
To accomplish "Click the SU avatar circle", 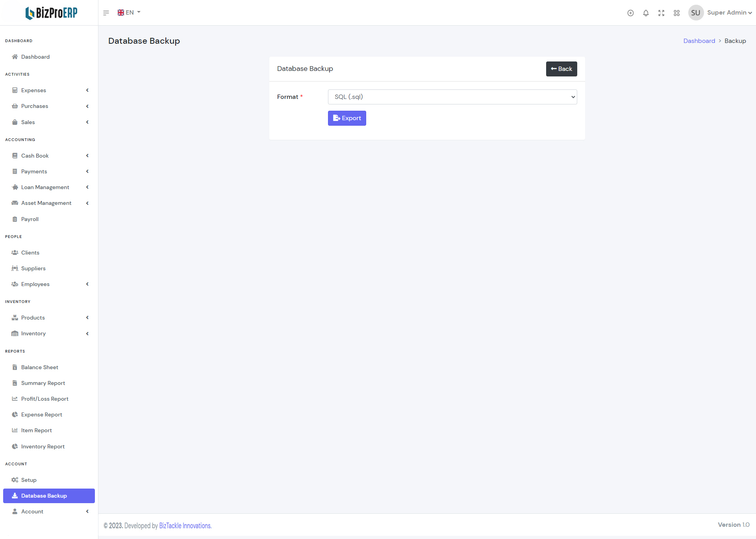I will tap(695, 13).
